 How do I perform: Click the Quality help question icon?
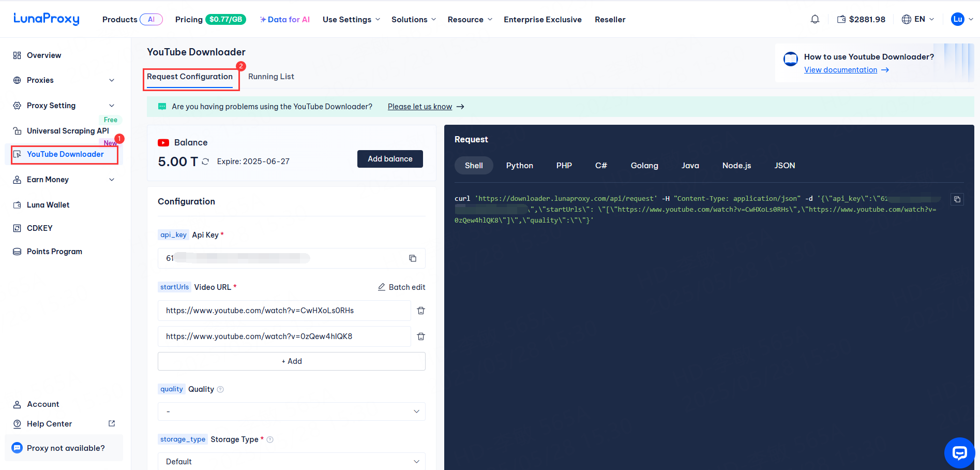point(220,389)
